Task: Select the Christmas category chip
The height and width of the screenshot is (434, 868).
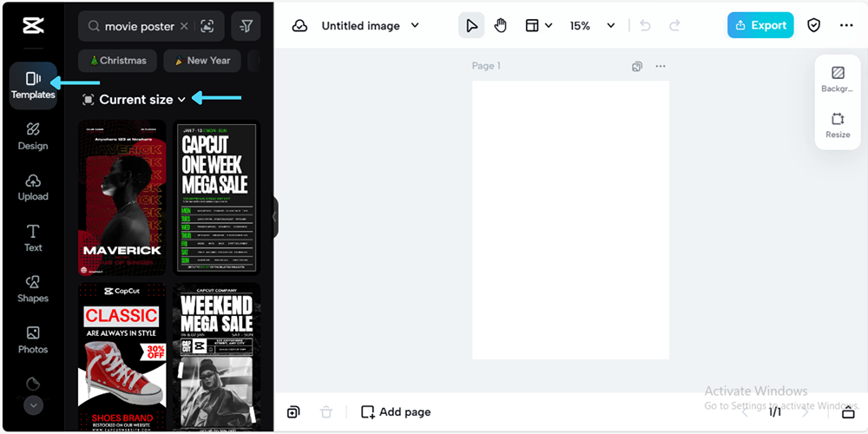Action: (117, 61)
